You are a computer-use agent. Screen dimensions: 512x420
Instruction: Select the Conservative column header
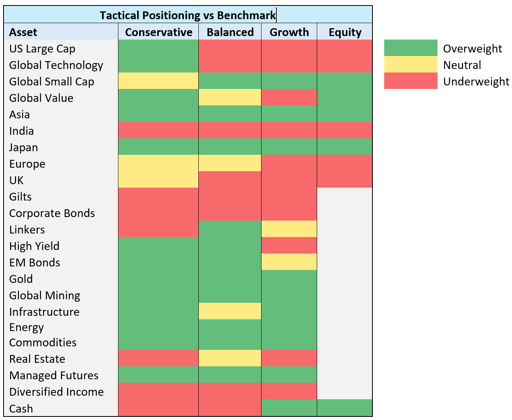[158, 32]
